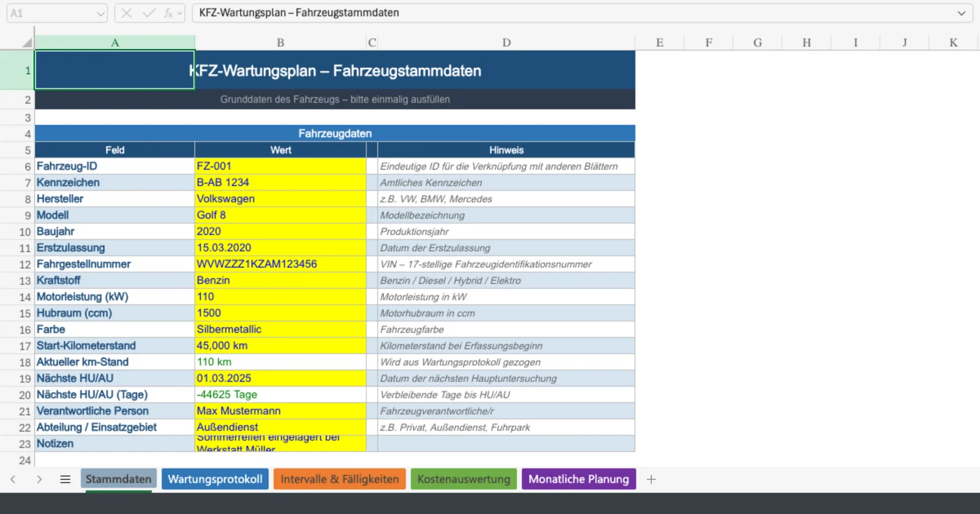Click the yellow cell containing Volkswagen

click(280, 199)
